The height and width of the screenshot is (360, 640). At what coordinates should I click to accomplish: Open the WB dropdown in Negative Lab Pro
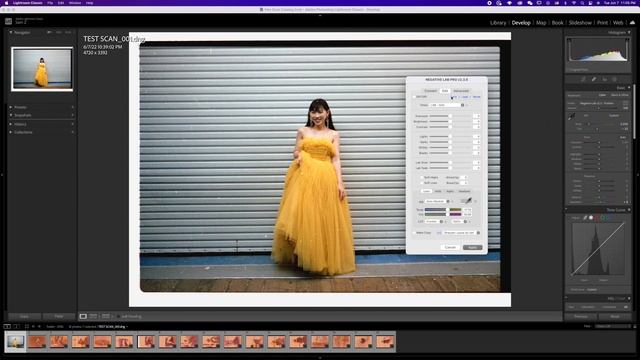tap(437, 201)
